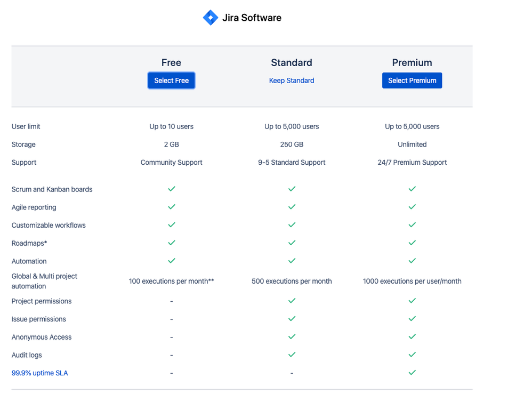This screenshot has width=532, height=394.
Task: Click the 'Community Support' cell
Action: coord(171,163)
